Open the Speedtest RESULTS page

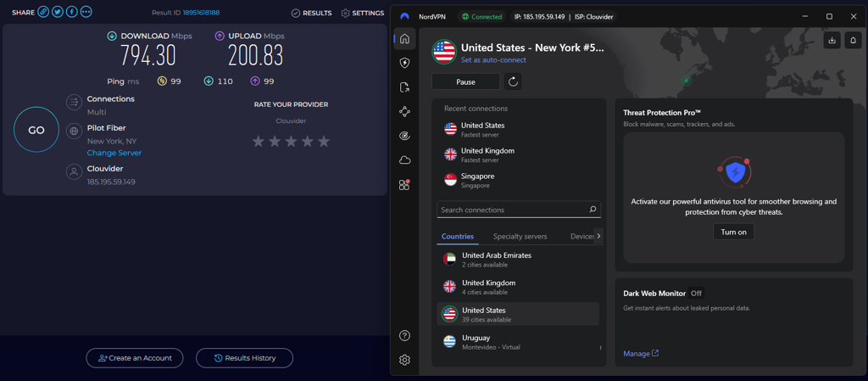point(312,13)
